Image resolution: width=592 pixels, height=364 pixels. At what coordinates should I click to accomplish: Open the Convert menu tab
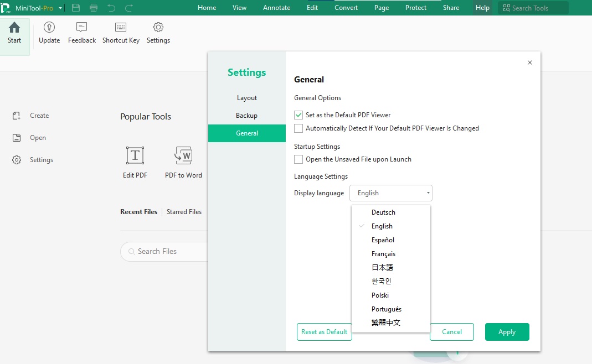(346, 8)
